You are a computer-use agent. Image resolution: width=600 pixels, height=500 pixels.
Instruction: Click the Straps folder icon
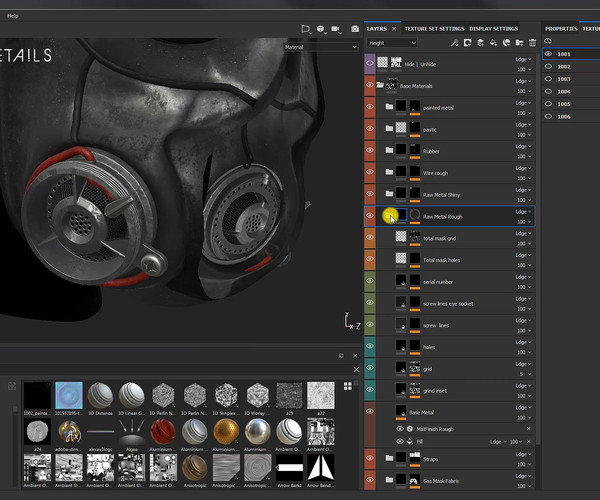pos(389,458)
